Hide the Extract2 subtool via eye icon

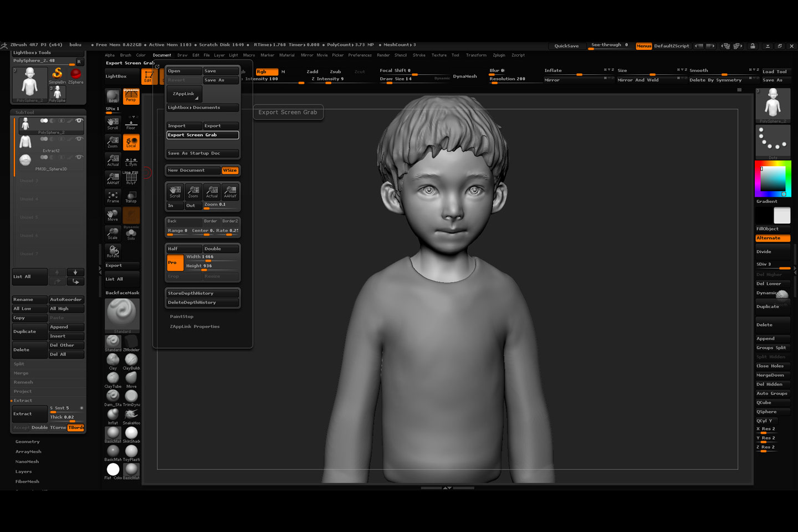pos(79,139)
